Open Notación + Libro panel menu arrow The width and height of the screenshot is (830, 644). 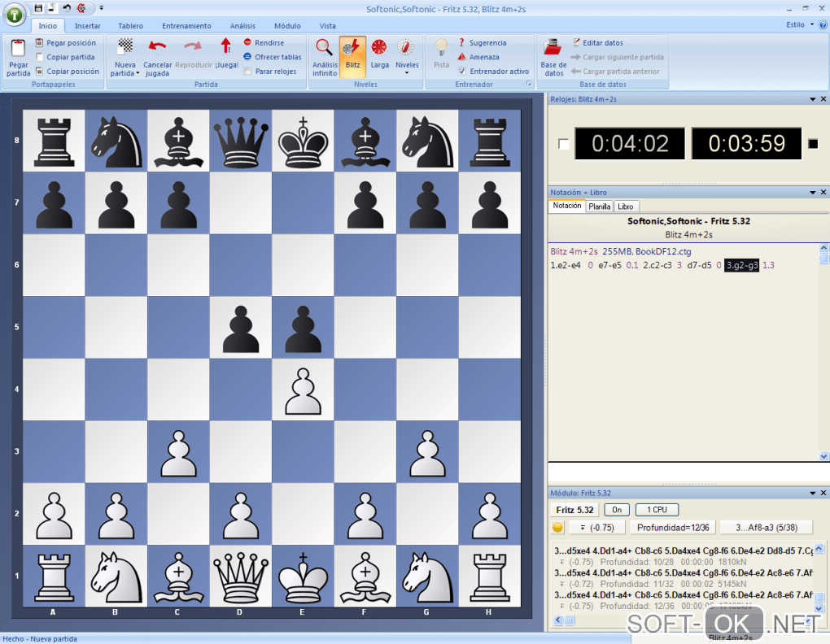(813, 193)
